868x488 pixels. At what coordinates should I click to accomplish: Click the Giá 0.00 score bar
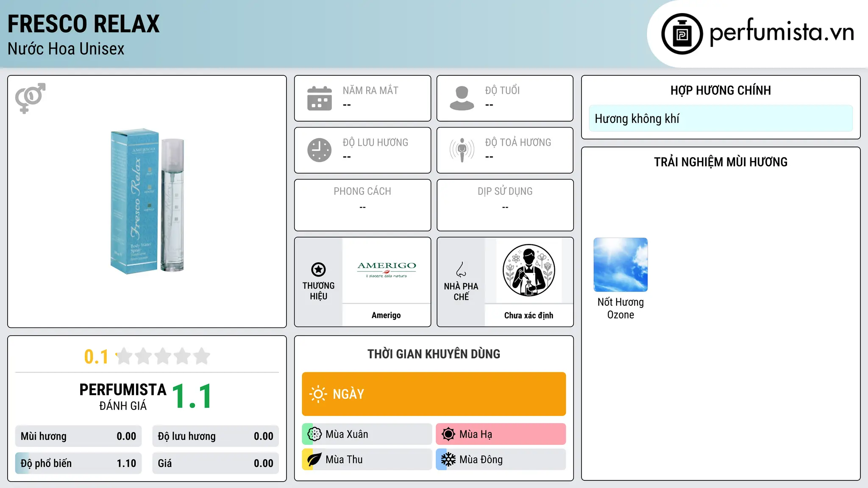tap(215, 463)
